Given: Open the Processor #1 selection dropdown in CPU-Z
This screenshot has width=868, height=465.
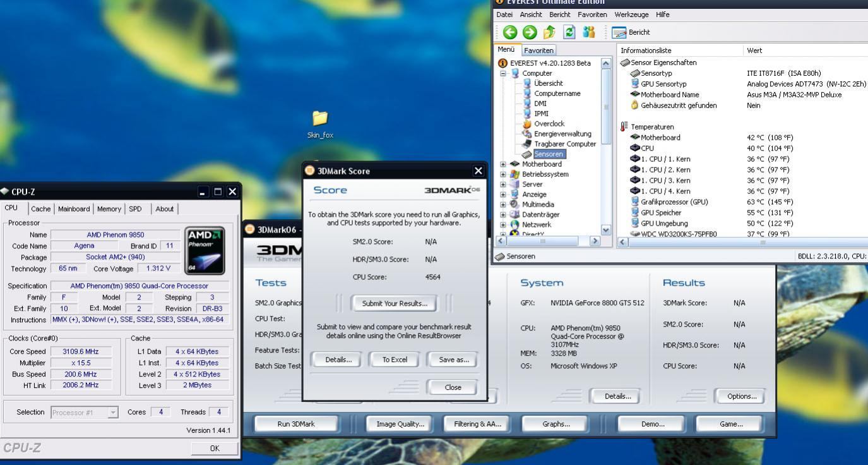Looking at the screenshot, I should coord(113,412).
